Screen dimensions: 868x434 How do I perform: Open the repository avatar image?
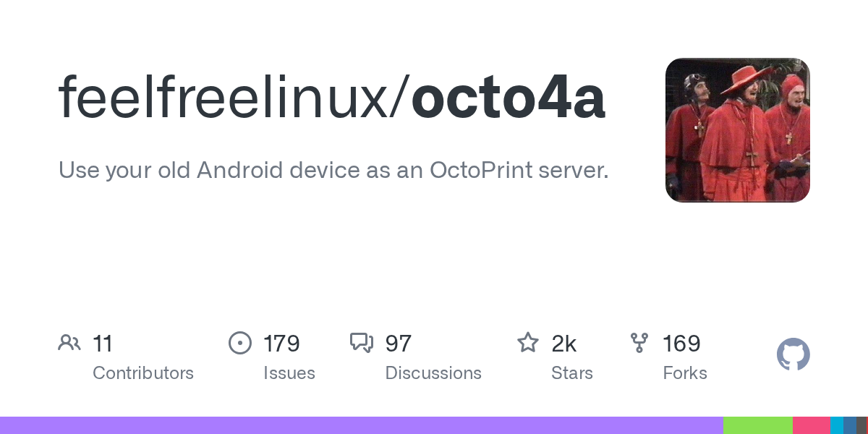(737, 130)
